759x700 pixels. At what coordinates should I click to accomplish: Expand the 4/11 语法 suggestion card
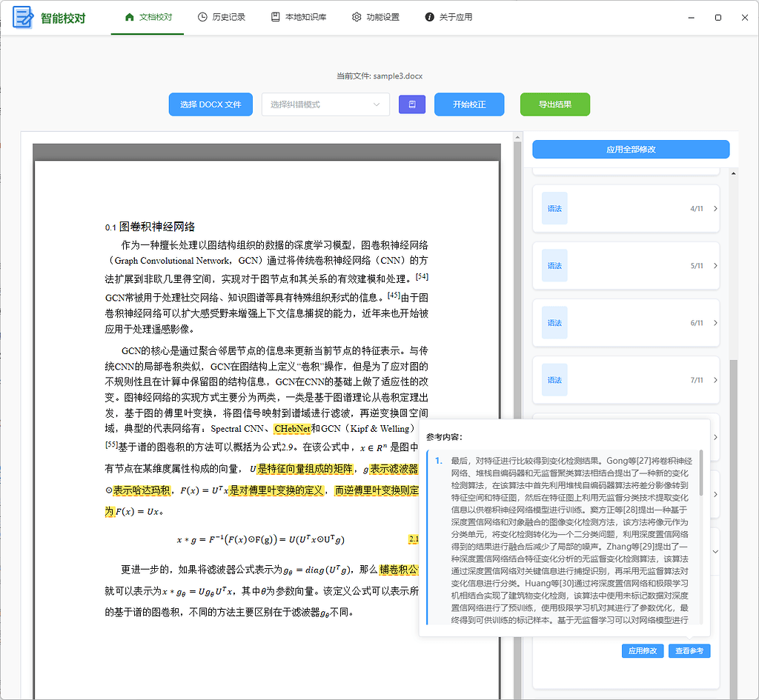click(626, 208)
